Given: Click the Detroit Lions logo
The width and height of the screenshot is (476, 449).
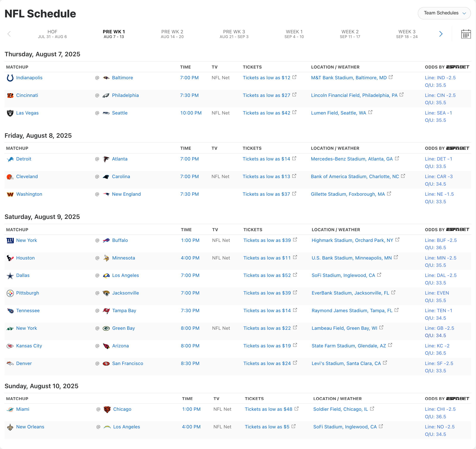Looking at the screenshot, I should click(x=10, y=159).
